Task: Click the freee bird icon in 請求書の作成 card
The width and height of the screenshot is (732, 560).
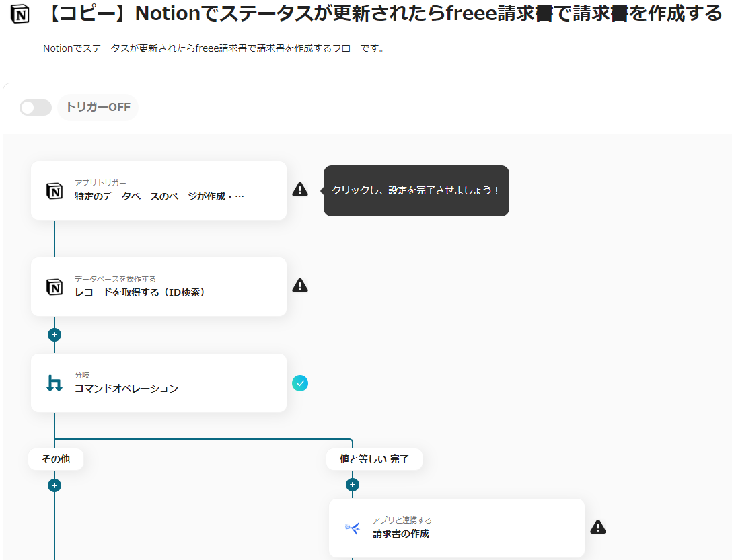Action: (x=353, y=528)
